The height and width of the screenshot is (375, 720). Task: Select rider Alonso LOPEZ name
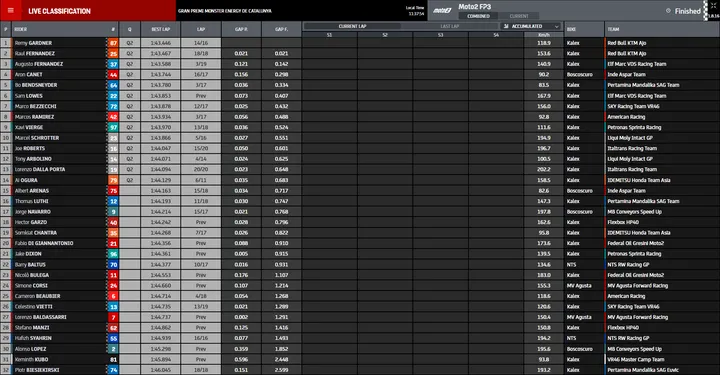coord(31,349)
